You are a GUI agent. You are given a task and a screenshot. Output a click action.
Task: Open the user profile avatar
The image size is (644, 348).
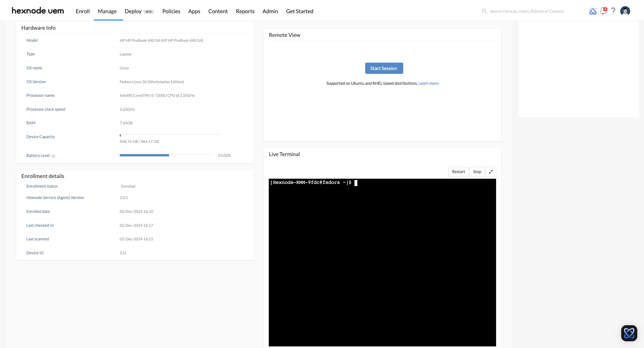coord(625,11)
